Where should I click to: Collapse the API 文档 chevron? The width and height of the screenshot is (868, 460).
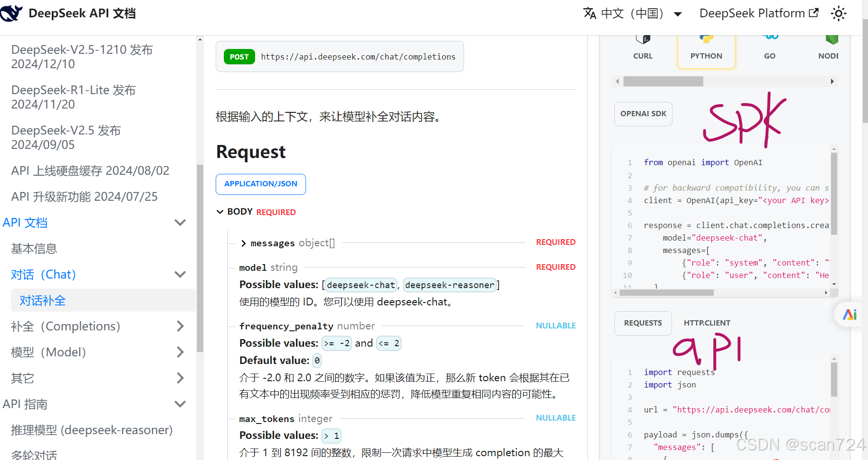(180, 222)
